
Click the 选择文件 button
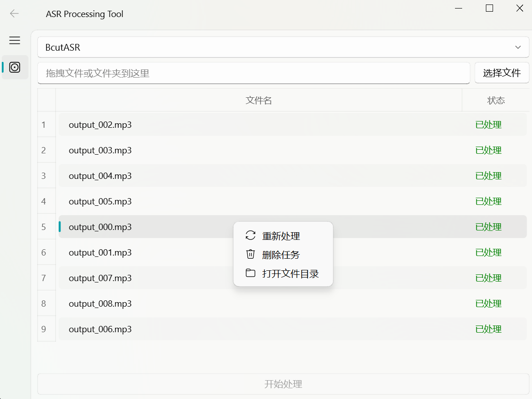tap(502, 73)
